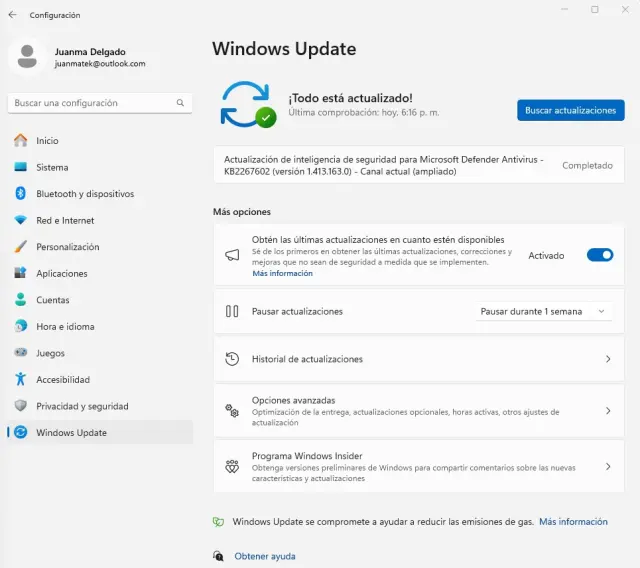Click the Red e Internet wifi icon
This screenshot has height=568, width=640.
point(20,220)
